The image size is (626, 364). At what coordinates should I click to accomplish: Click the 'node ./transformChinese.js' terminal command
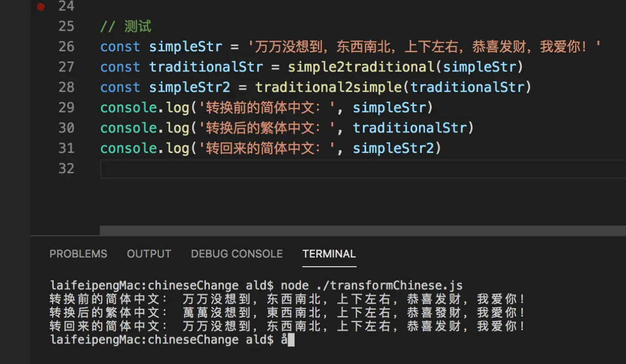pyautogui.click(x=372, y=285)
